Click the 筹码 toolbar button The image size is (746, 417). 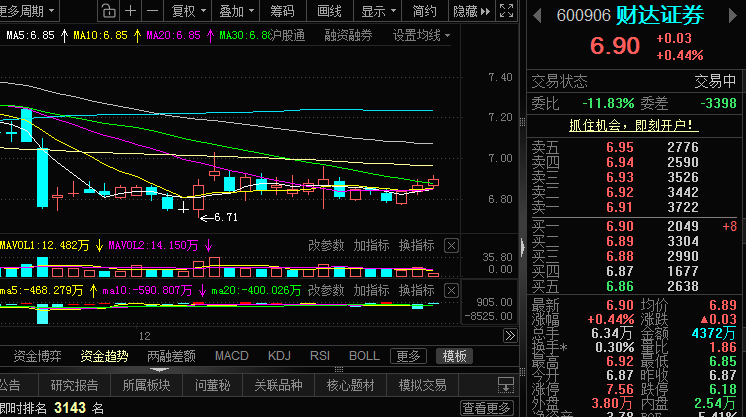click(283, 11)
